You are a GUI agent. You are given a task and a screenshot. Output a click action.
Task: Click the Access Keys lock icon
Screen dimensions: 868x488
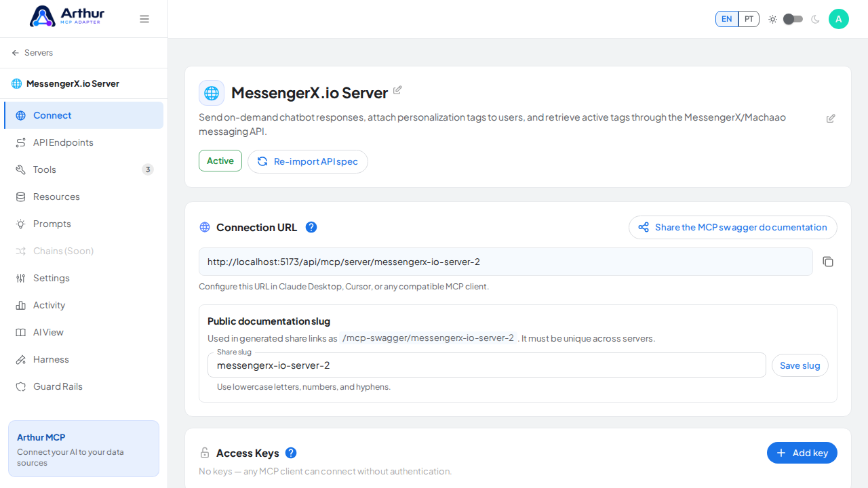[x=205, y=453]
